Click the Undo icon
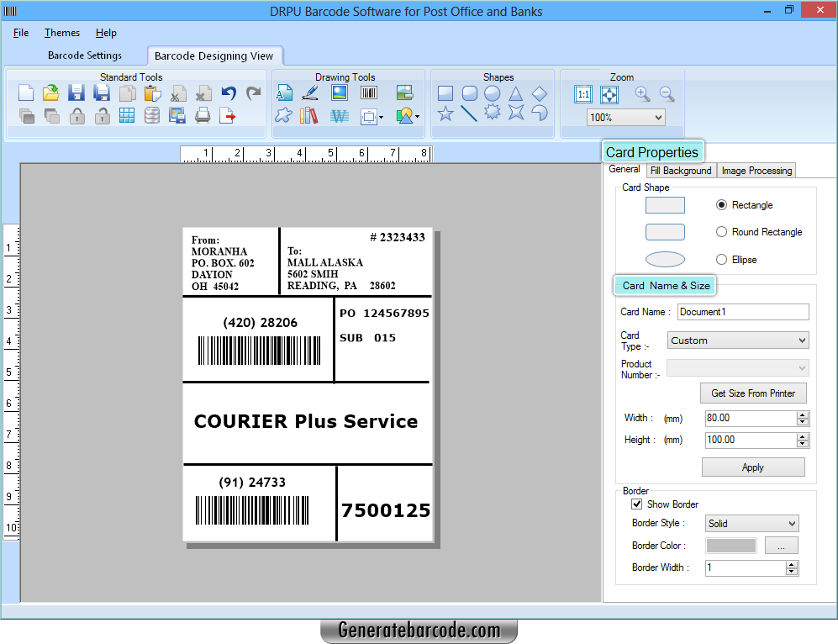Viewport: 838px width, 644px height. pos(228,94)
